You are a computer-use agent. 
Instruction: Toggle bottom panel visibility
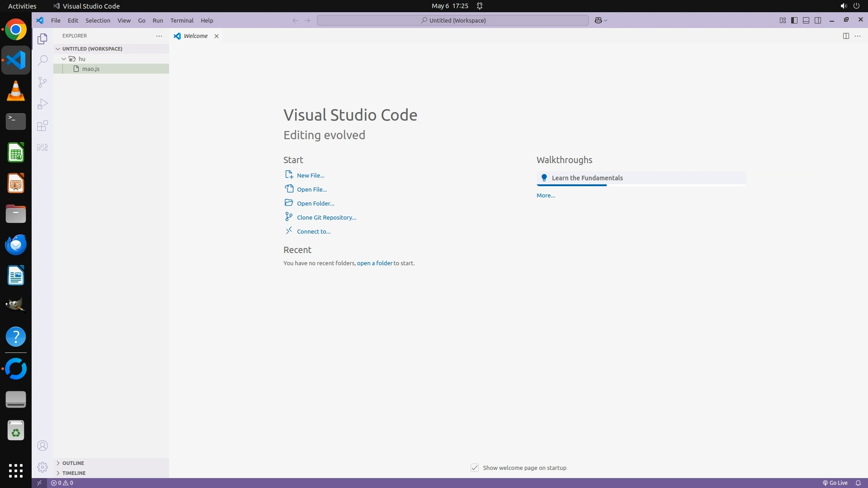(806, 20)
